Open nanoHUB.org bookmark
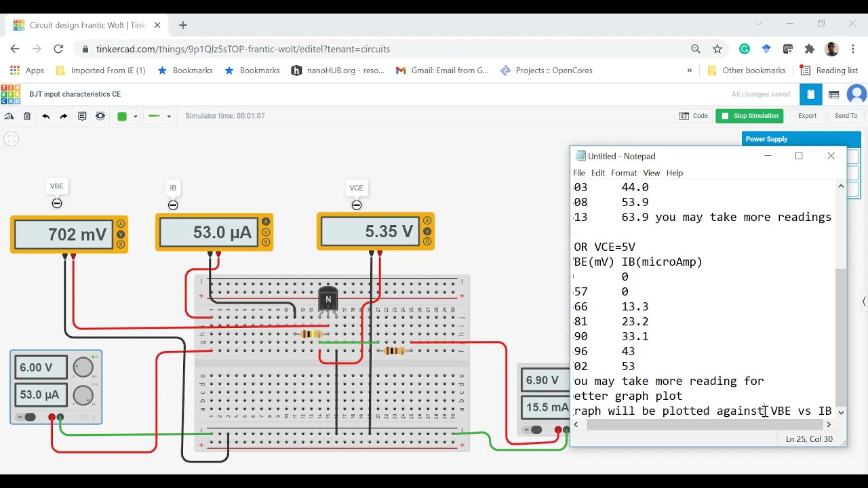The width and height of the screenshot is (868, 488). 338,70
